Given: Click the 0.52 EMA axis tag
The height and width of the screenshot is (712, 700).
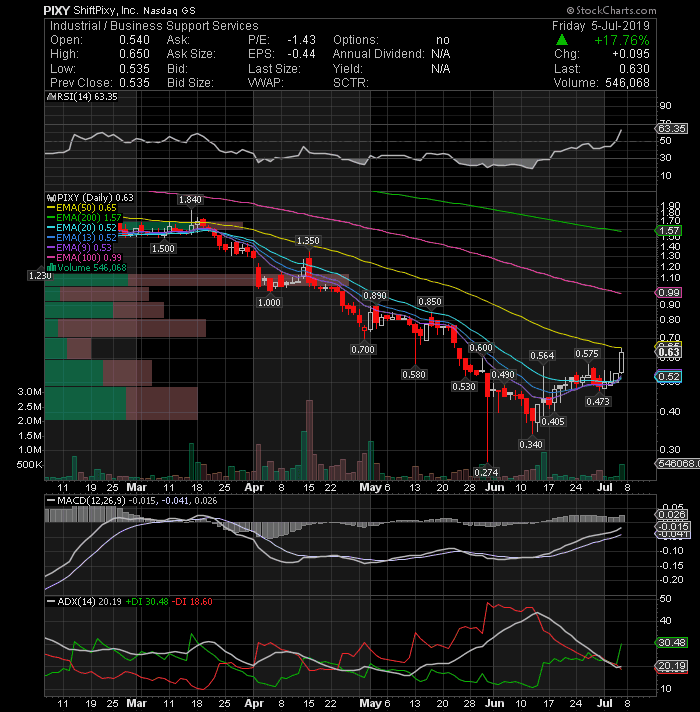Looking at the screenshot, I should (668, 376).
